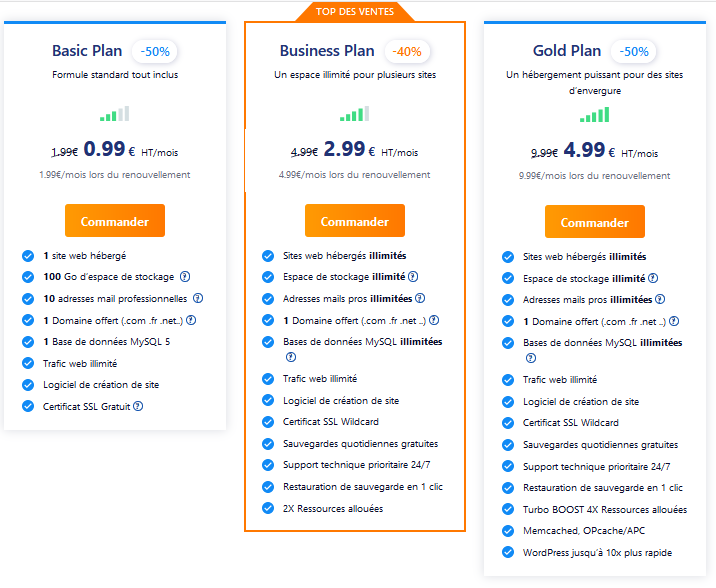Click checkmark beside 1 site web hébergé

(28, 256)
